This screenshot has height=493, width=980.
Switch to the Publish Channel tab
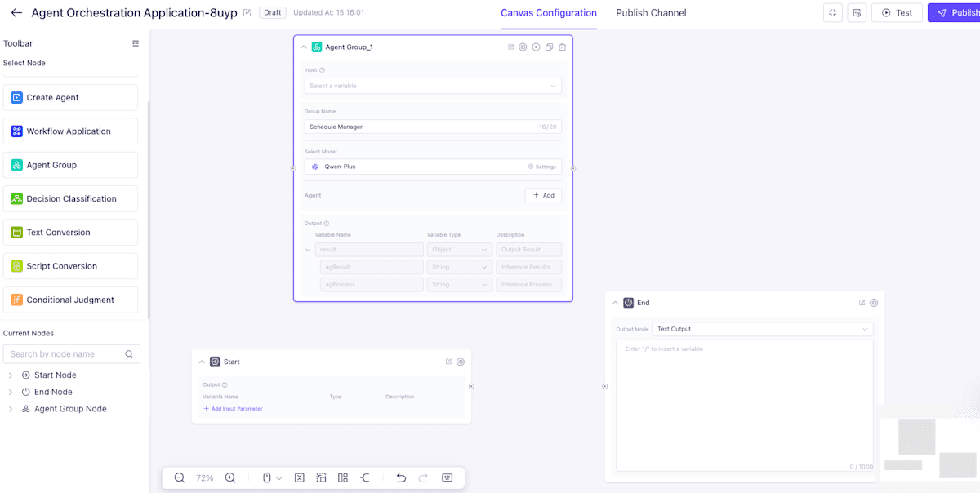point(651,14)
